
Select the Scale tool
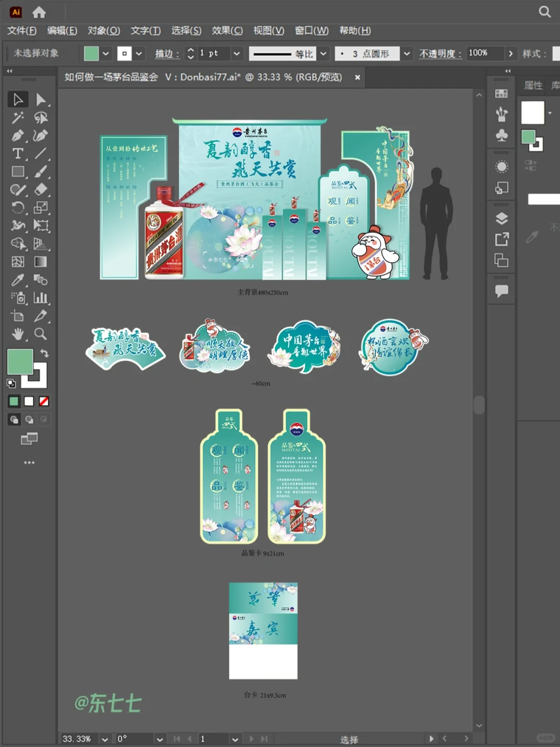point(41,208)
